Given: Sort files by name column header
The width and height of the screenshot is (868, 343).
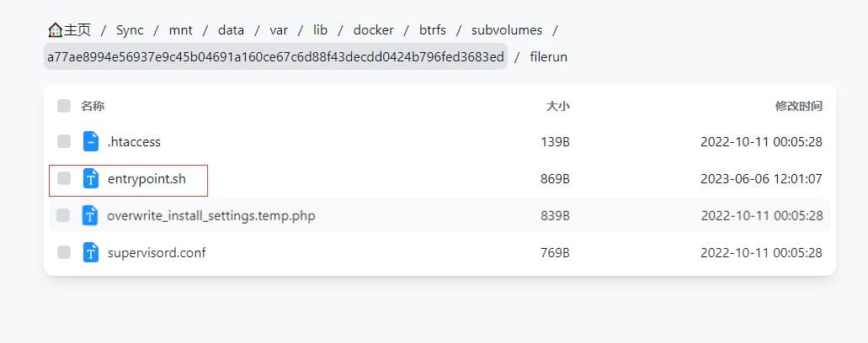Looking at the screenshot, I should pyautogui.click(x=93, y=106).
